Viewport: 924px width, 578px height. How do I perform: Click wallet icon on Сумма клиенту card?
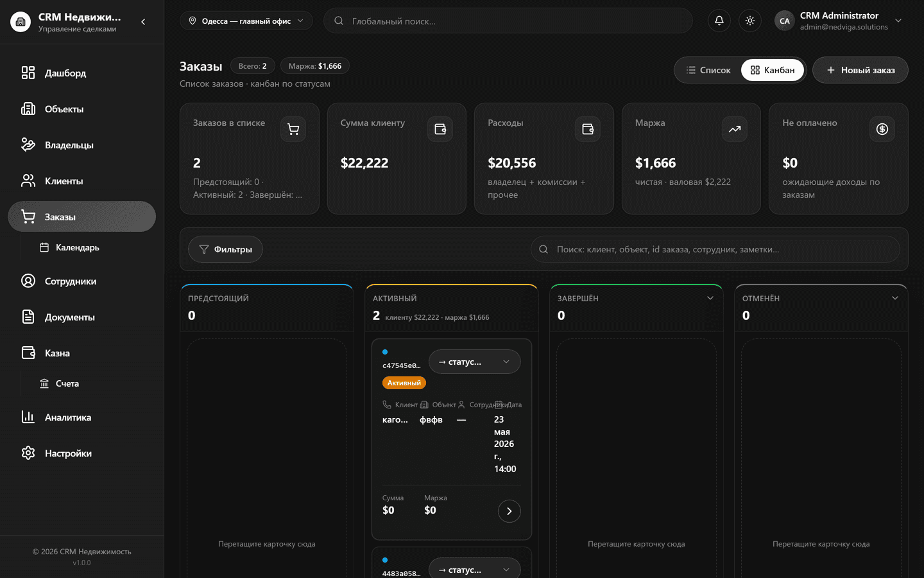coord(440,129)
